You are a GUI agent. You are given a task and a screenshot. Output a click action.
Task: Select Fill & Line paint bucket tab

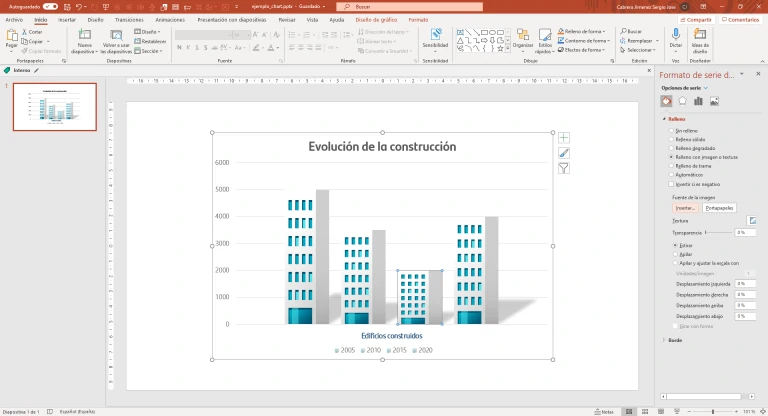pyautogui.click(x=666, y=100)
